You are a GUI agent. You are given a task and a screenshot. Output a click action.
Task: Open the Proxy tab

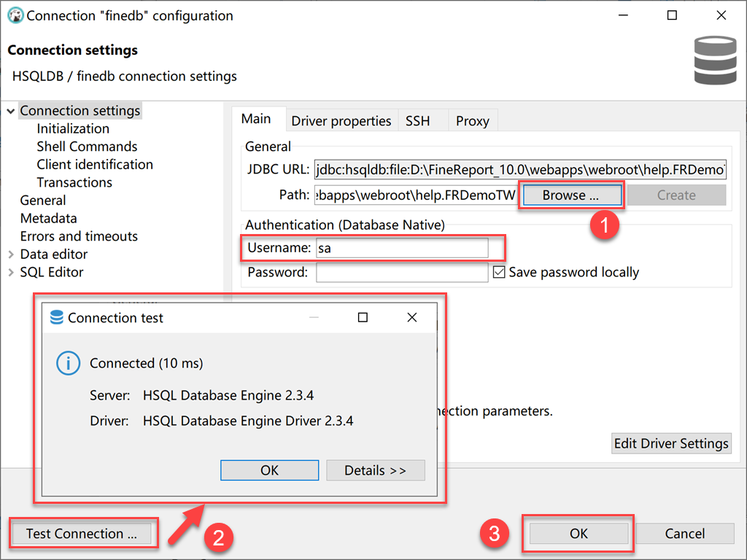473,121
